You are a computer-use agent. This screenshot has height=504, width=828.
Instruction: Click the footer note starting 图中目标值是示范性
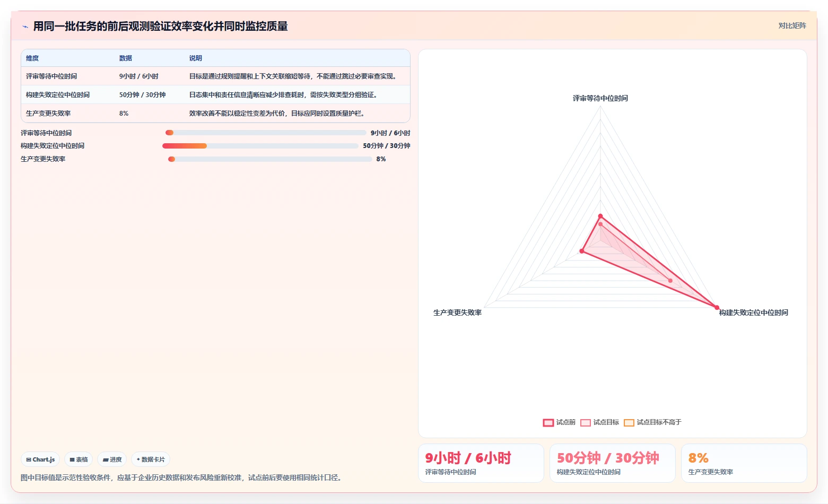tap(182, 477)
